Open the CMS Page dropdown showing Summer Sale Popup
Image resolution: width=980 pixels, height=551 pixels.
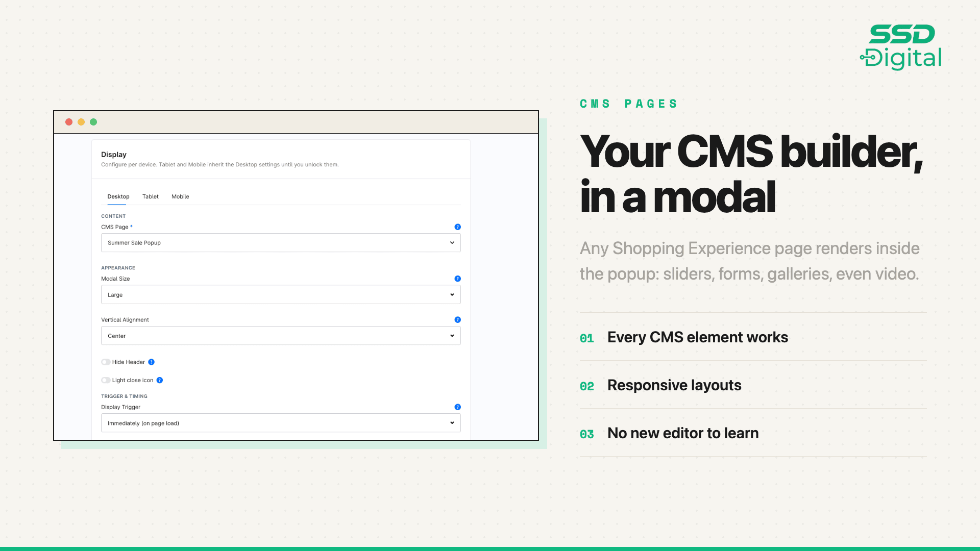(281, 243)
